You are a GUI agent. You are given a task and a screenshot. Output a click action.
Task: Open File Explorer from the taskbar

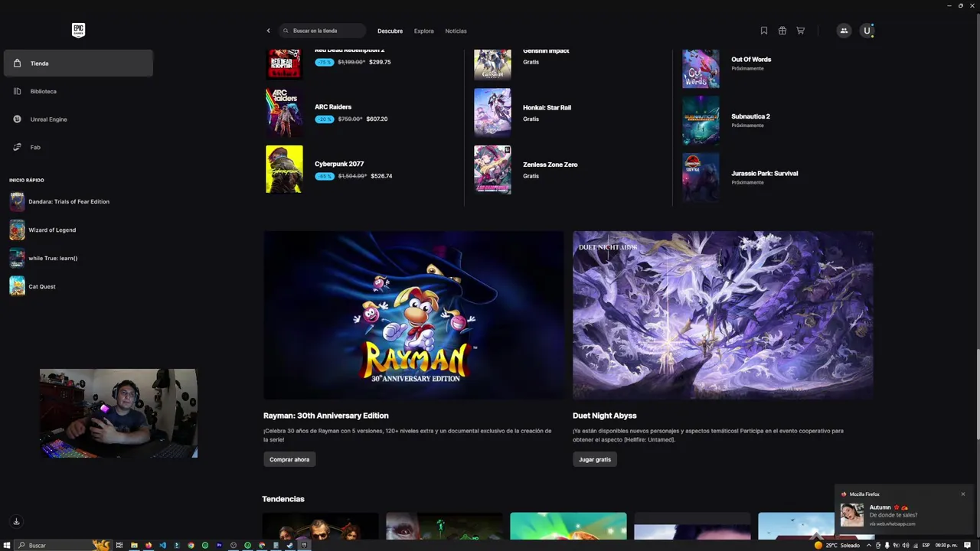(x=134, y=545)
